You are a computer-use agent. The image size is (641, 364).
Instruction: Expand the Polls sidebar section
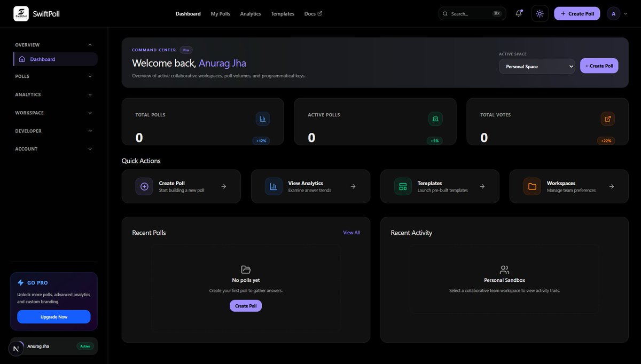pos(53,76)
